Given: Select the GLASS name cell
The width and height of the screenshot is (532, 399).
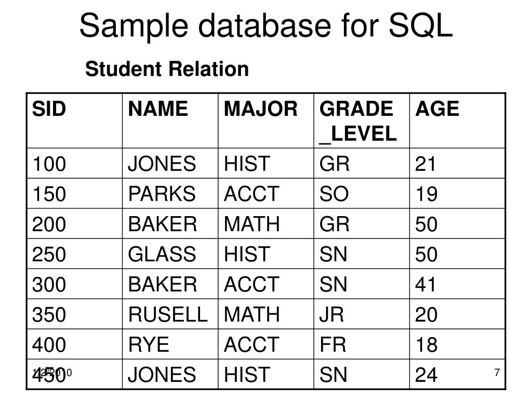Looking at the screenshot, I should click(162, 255).
